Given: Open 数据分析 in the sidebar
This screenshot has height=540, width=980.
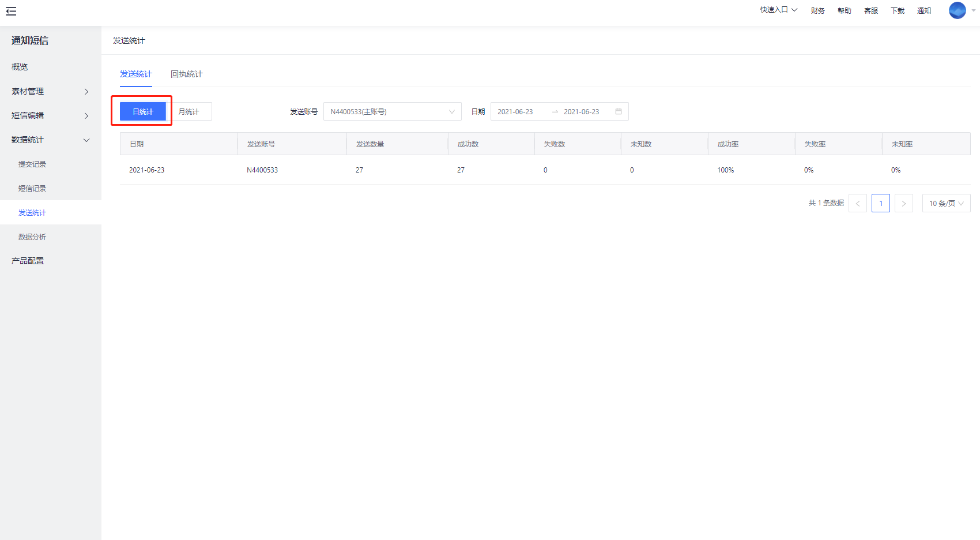Looking at the screenshot, I should coord(32,237).
